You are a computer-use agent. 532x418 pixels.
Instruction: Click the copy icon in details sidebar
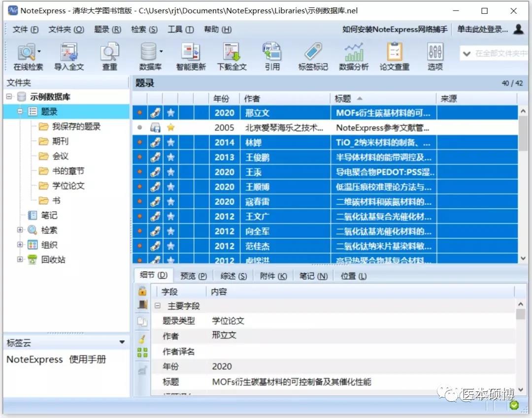(142, 321)
